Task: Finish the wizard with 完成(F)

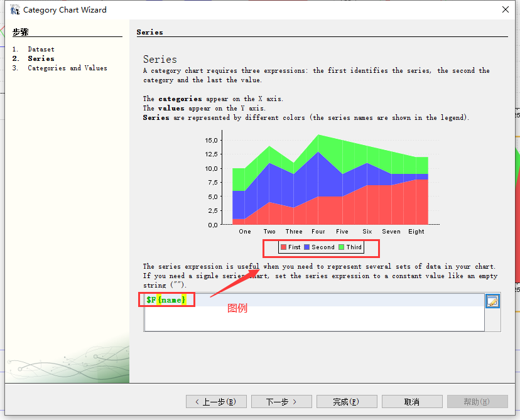Action: point(347,402)
